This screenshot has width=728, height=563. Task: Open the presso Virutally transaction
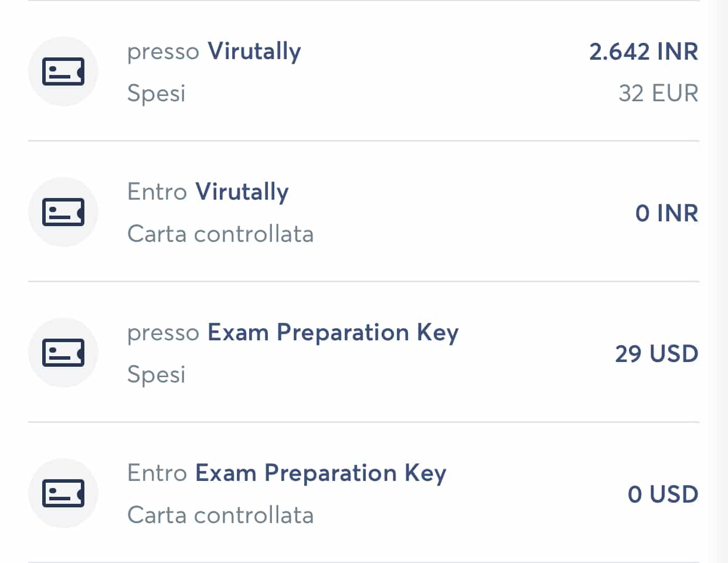tap(363, 71)
